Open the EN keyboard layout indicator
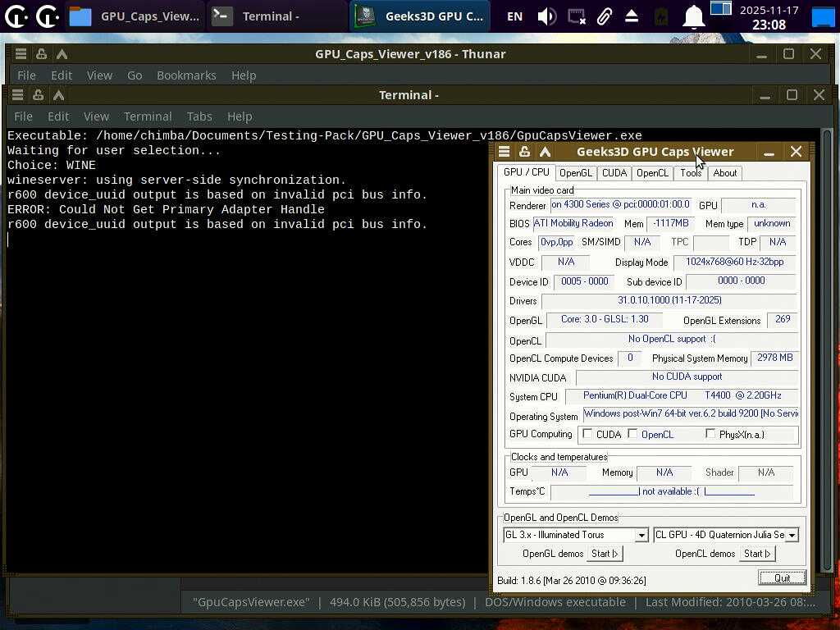840x630 pixels. 514,16
